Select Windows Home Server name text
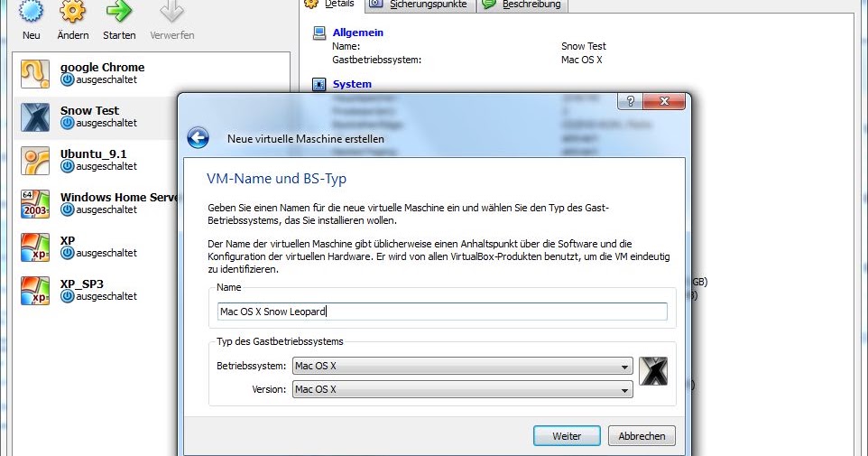868x456 pixels. (x=118, y=197)
